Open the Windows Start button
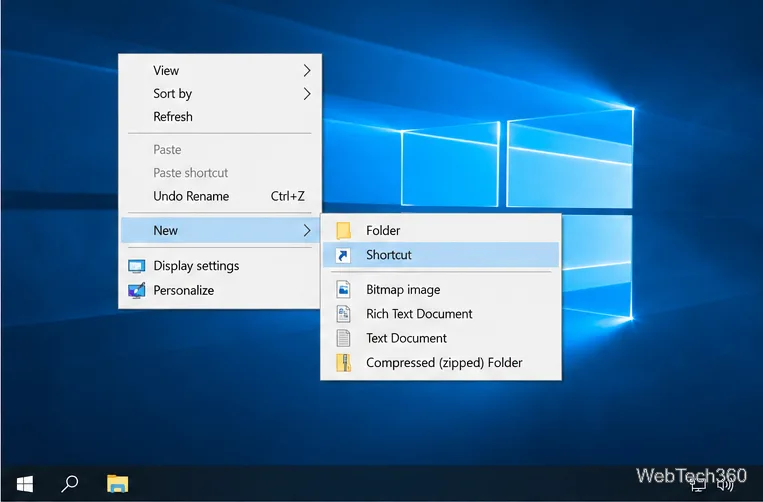 (24, 484)
